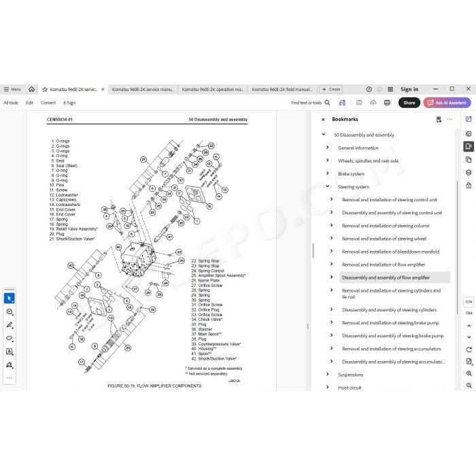The image size is (476, 476).
Task: Open the top icon in right sidebar
Action: (469, 119)
